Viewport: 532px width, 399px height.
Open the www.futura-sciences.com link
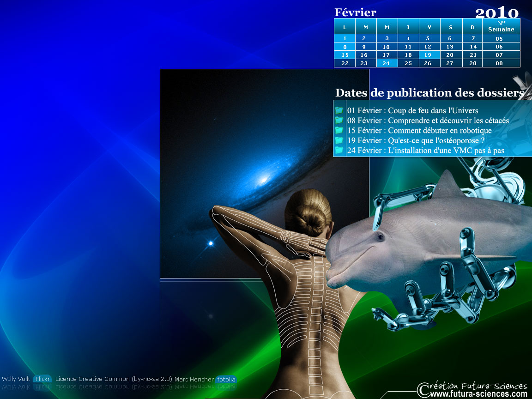tap(479, 394)
